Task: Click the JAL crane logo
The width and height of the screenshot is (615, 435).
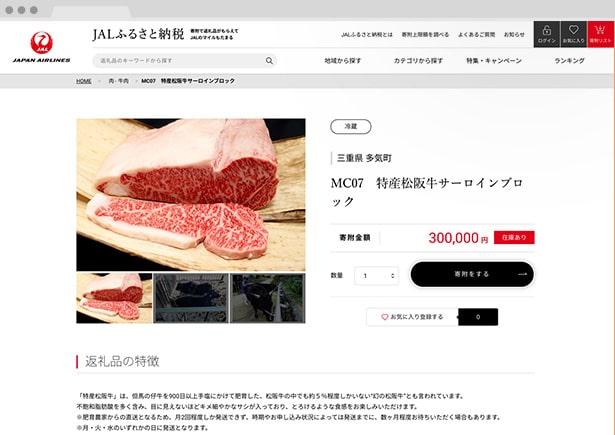Action: (42, 43)
